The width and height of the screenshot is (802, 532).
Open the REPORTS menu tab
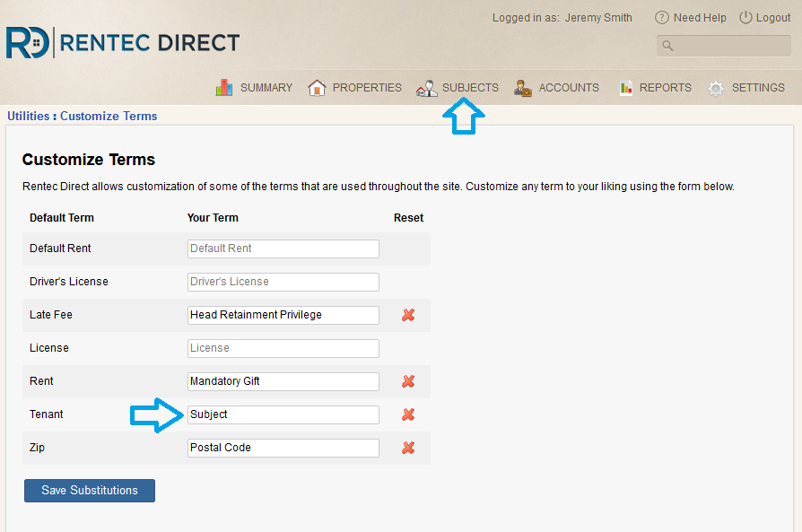pyautogui.click(x=665, y=88)
